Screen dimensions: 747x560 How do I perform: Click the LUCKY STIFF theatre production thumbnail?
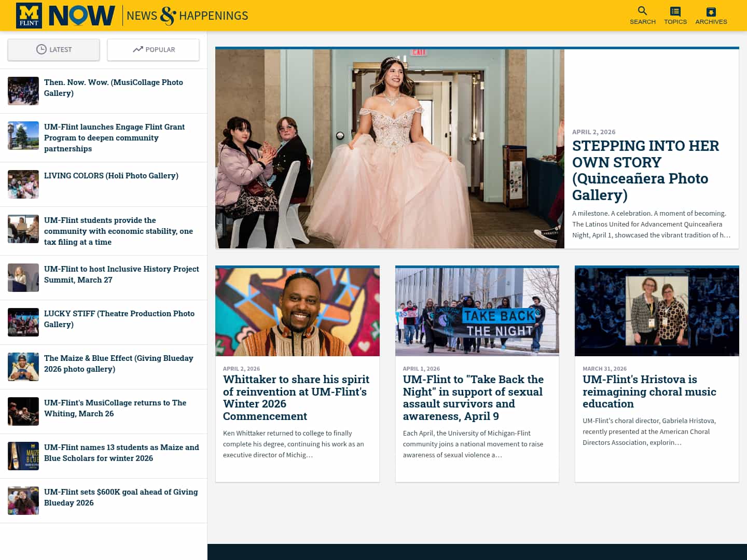click(23, 322)
